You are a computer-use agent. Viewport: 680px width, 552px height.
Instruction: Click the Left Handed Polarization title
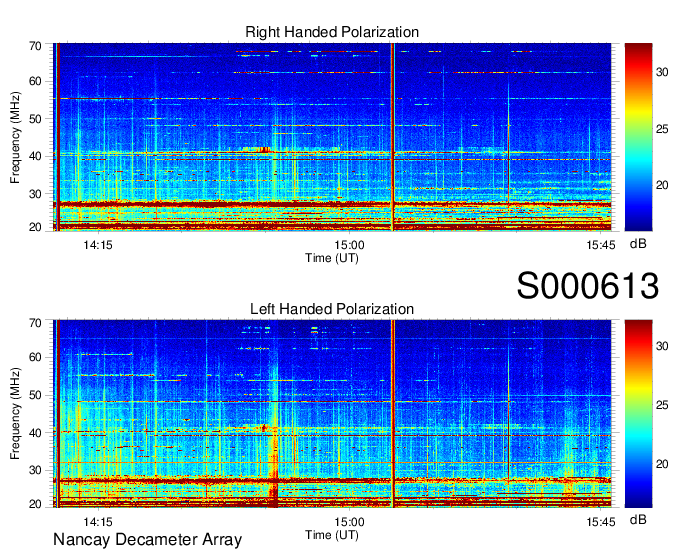332,309
